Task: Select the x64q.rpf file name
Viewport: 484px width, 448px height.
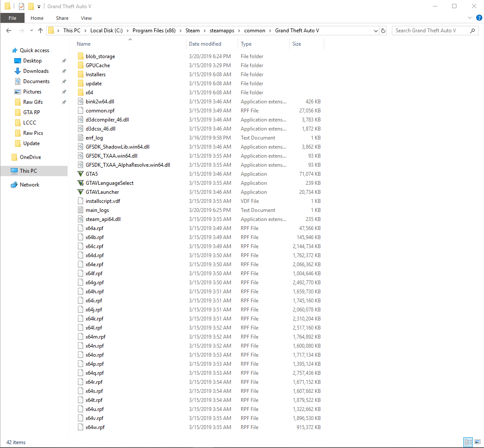Action: click(95, 373)
